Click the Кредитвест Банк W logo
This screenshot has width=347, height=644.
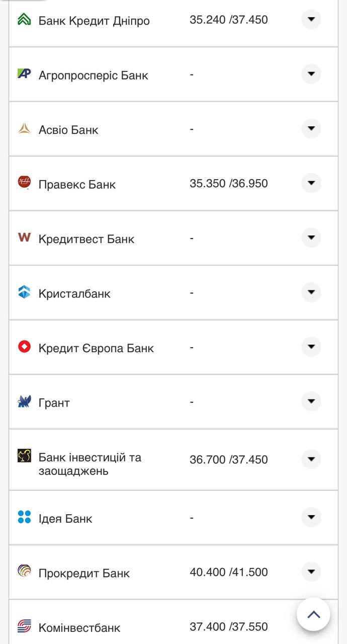pos(24,237)
